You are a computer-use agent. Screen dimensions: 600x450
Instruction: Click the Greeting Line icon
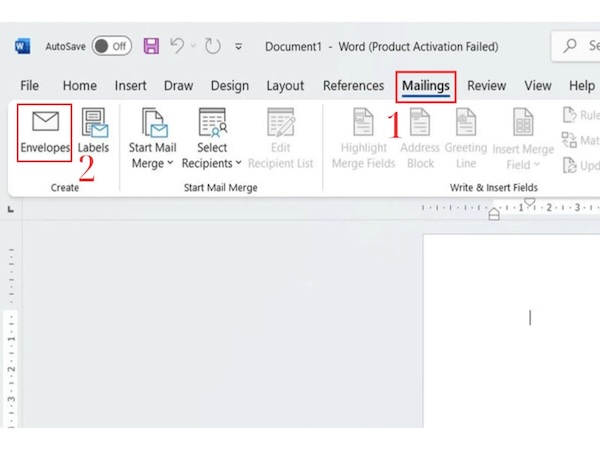(x=466, y=123)
